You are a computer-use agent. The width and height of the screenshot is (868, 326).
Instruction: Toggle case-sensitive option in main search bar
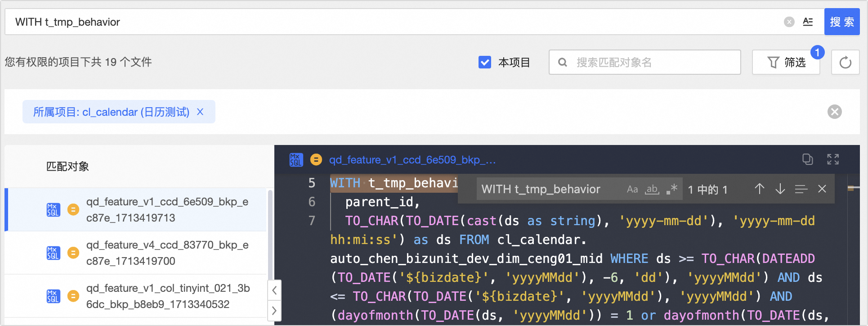point(808,22)
